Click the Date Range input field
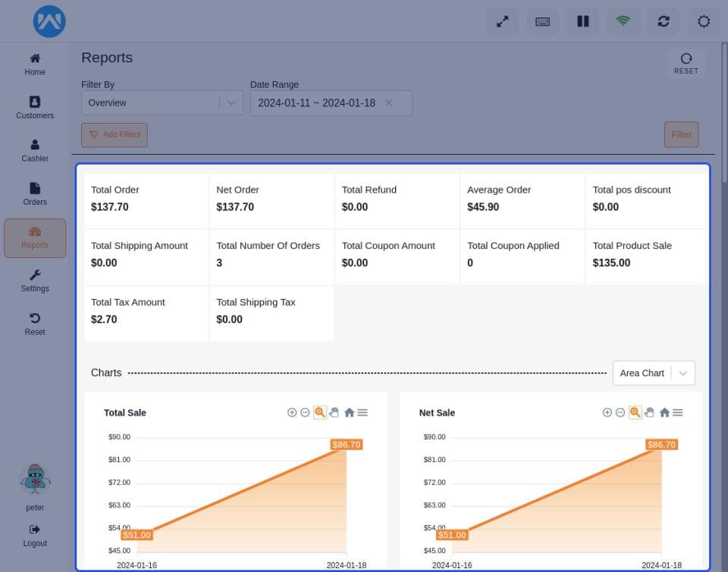Image resolution: width=728 pixels, height=572 pixels. tap(331, 103)
